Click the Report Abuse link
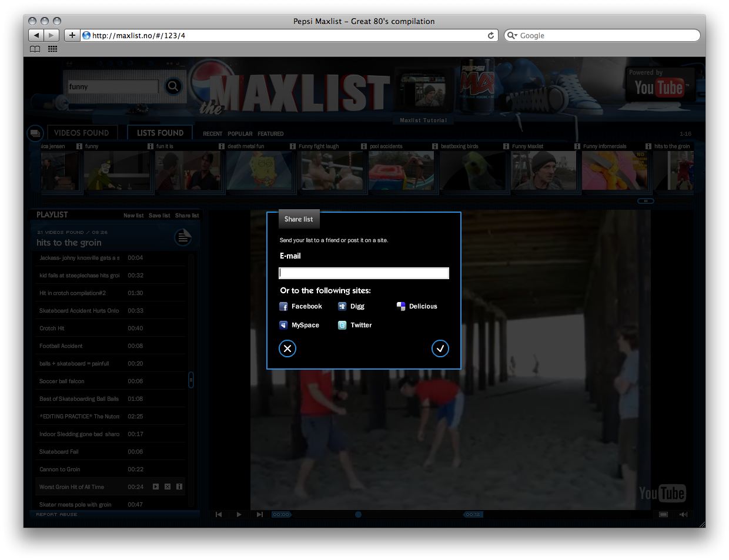Viewport: 729px width, 560px height. (x=56, y=515)
